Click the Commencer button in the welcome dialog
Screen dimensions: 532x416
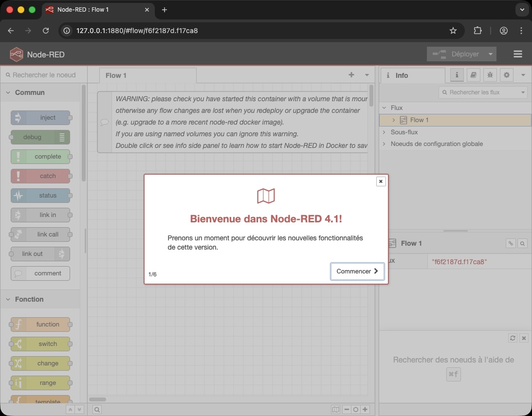(357, 271)
